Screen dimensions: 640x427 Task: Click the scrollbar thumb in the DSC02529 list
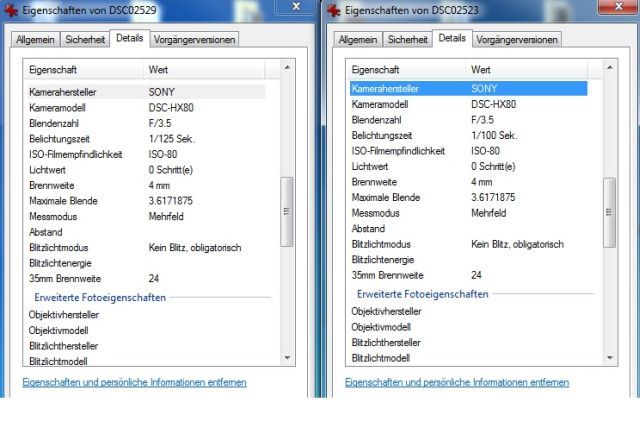[x=287, y=211]
